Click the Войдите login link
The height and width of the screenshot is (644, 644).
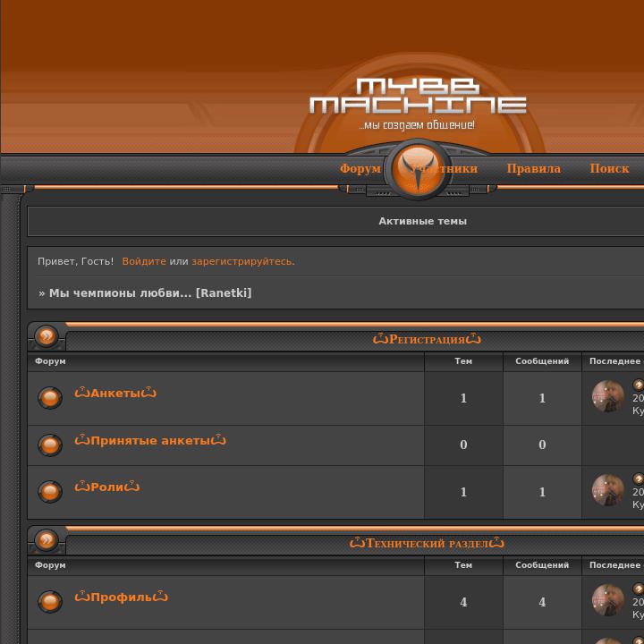[144, 261]
